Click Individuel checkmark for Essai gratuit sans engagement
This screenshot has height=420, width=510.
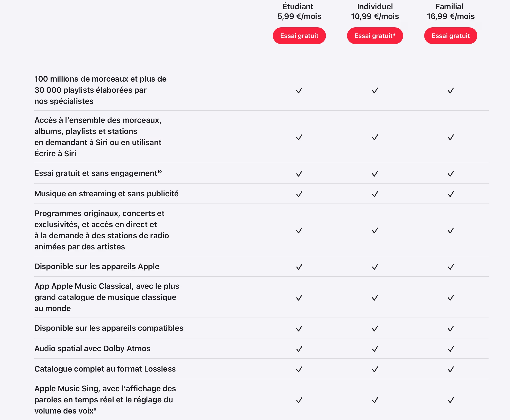375,174
